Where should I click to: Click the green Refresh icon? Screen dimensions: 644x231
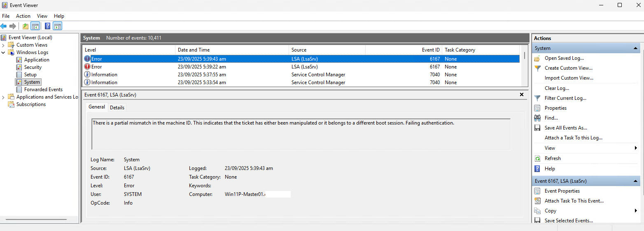pyautogui.click(x=537, y=158)
